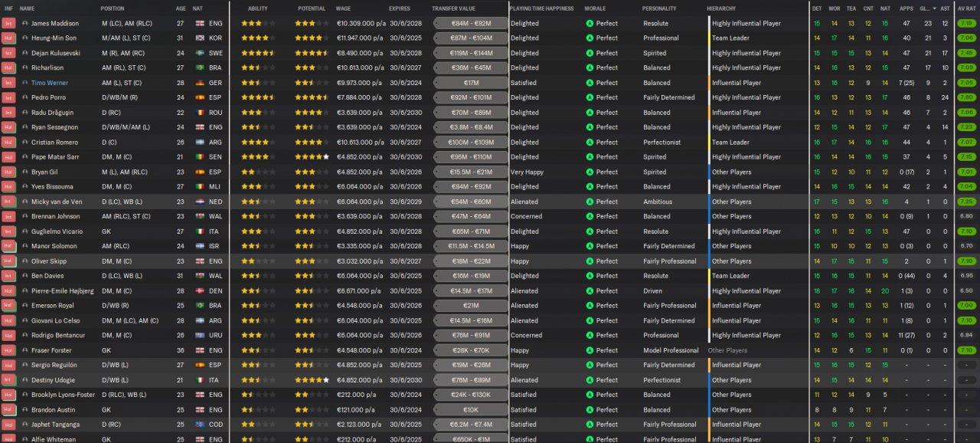The width and height of the screenshot is (980, 443).
Task: Sort by the Playing Time Happiness header
Action: click(x=541, y=8)
